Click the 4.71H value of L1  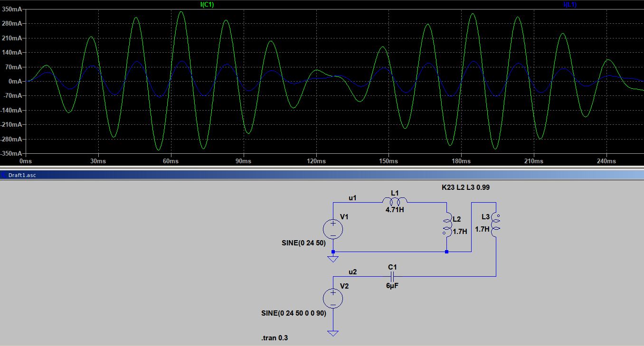[x=395, y=210]
